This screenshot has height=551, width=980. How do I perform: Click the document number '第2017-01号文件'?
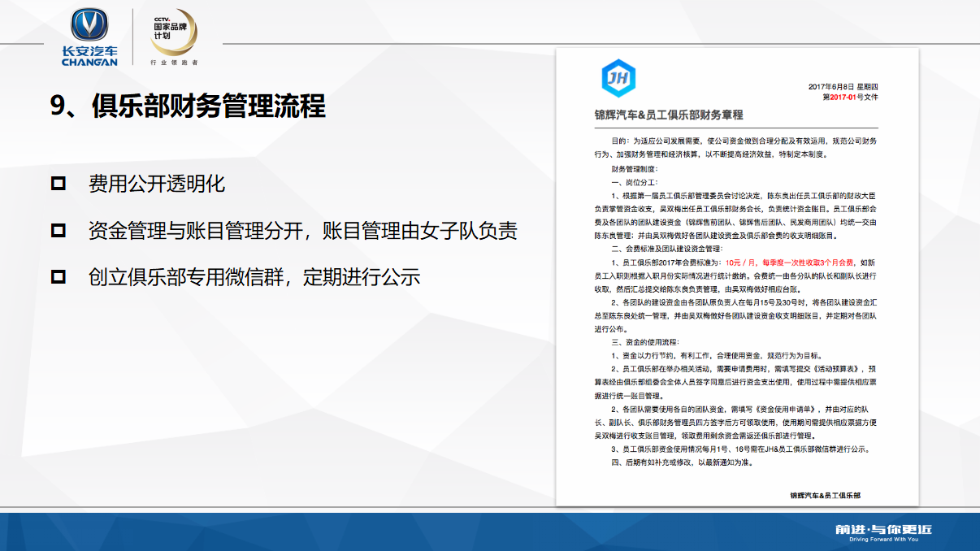[x=850, y=97]
